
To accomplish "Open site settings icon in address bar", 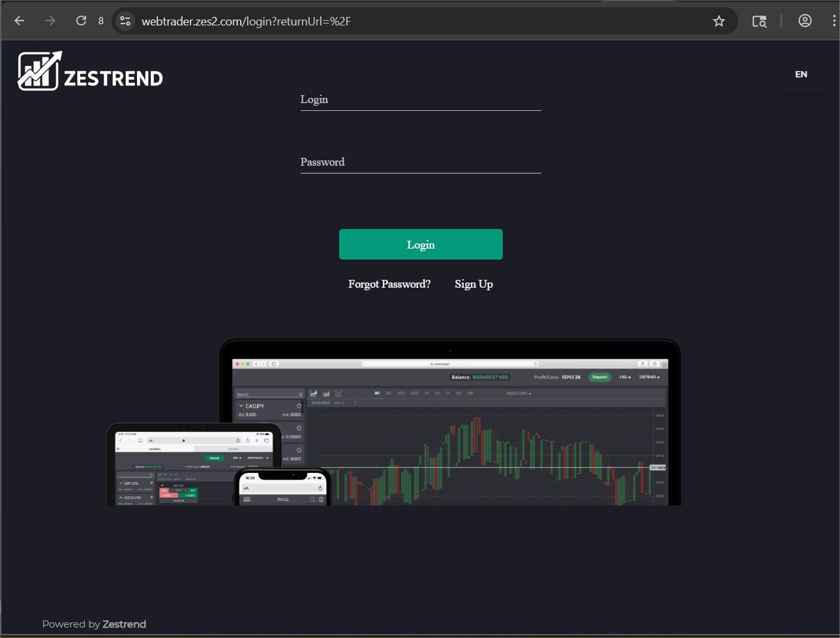I will pos(125,20).
